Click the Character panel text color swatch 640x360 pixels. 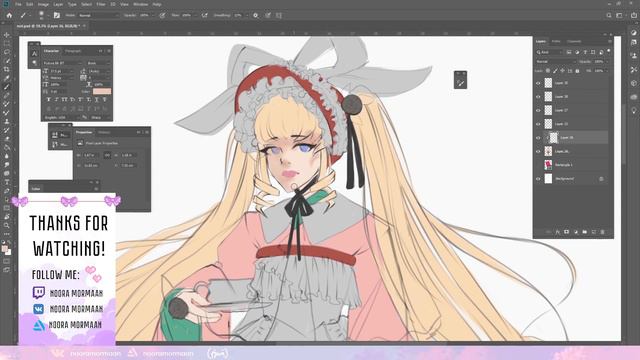(102, 91)
